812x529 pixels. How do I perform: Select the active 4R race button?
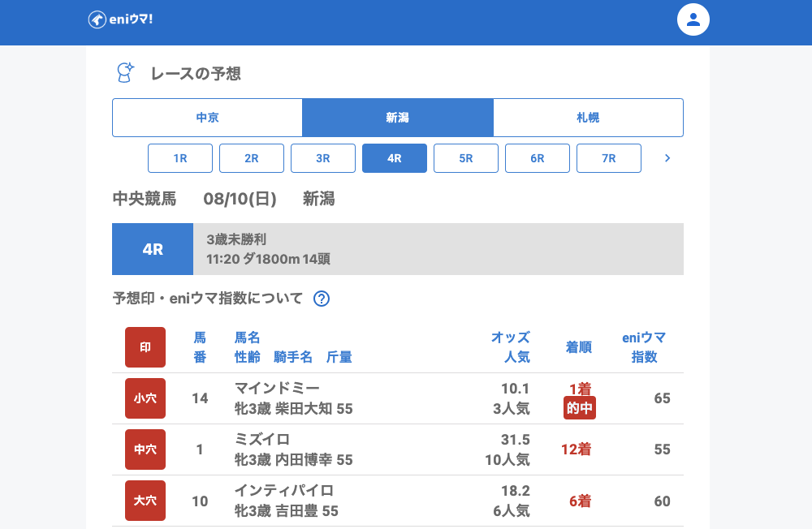point(395,158)
